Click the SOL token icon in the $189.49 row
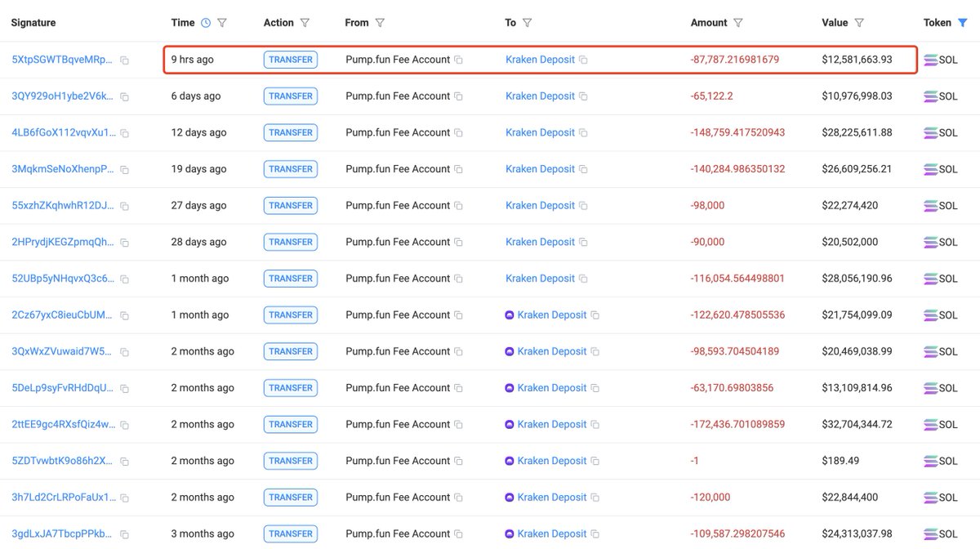The width and height of the screenshot is (980, 549). [x=930, y=461]
